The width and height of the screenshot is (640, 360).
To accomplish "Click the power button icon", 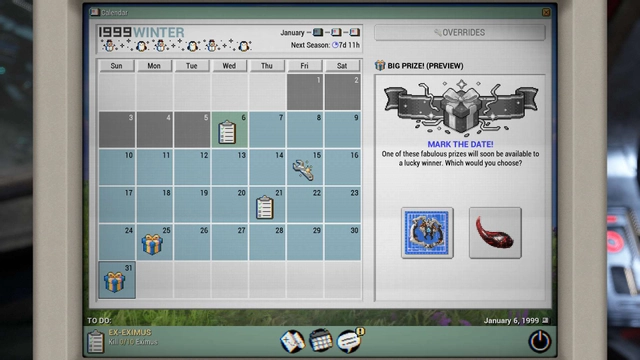I will [540, 341].
